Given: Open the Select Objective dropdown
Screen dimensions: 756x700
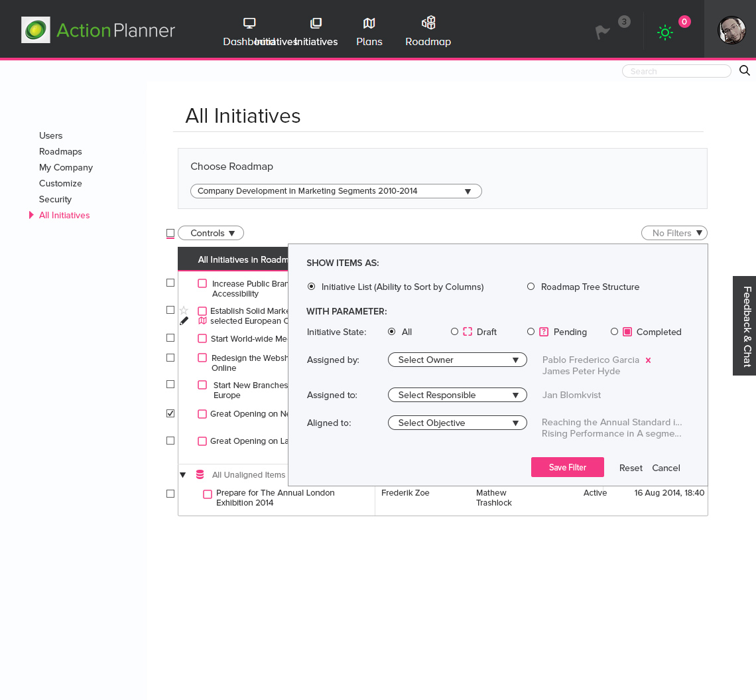Looking at the screenshot, I should pyautogui.click(x=457, y=423).
